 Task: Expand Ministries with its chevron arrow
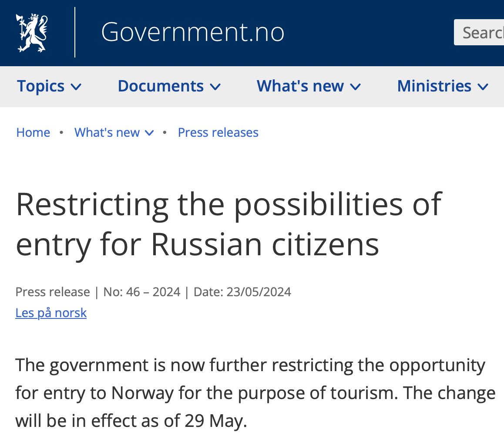483,87
